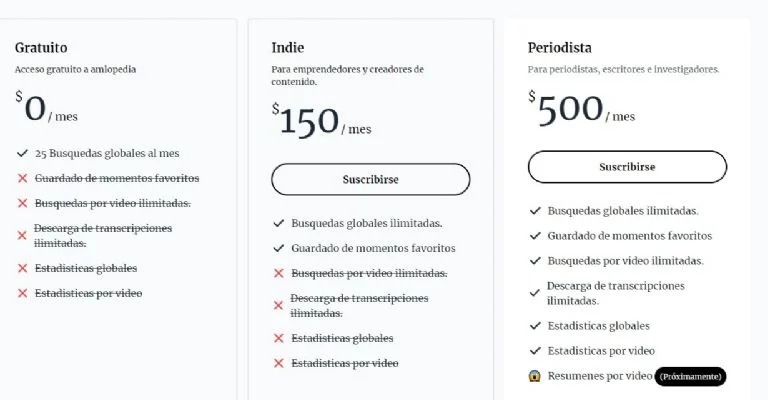This screenshot has width=768, height=400.
Task: Click the checkmark icon beside 25 Busquedas globales
Action: (x=22, y=154)
